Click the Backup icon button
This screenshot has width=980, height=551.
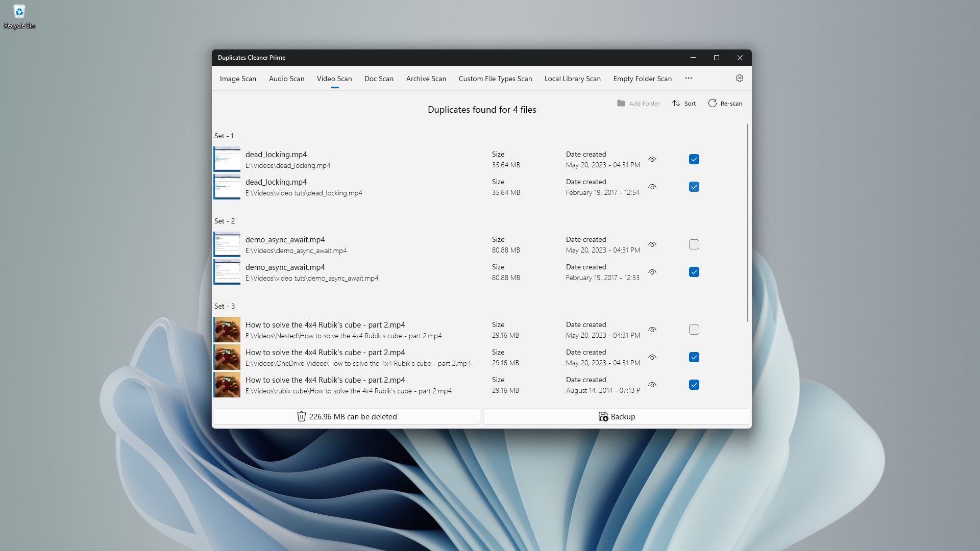[x=603, y=417]
